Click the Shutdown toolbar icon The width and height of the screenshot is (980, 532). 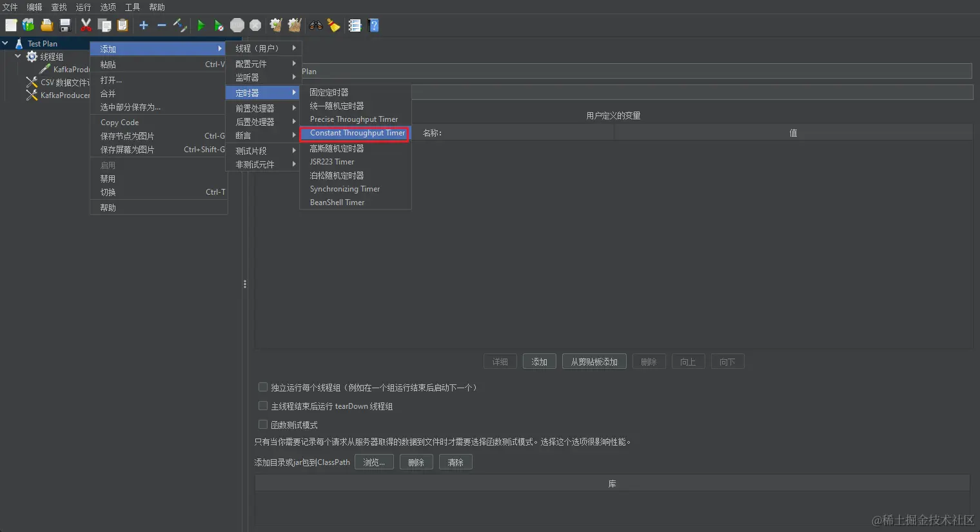coord(255,25)
